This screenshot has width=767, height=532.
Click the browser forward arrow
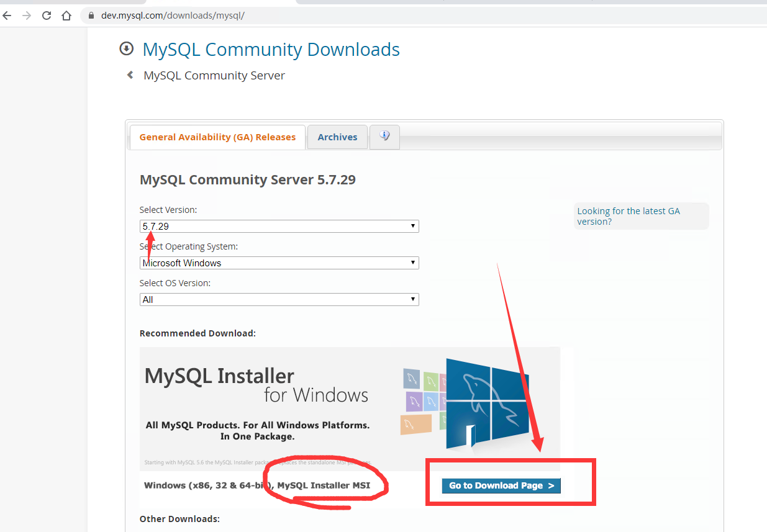pos(27,16)
